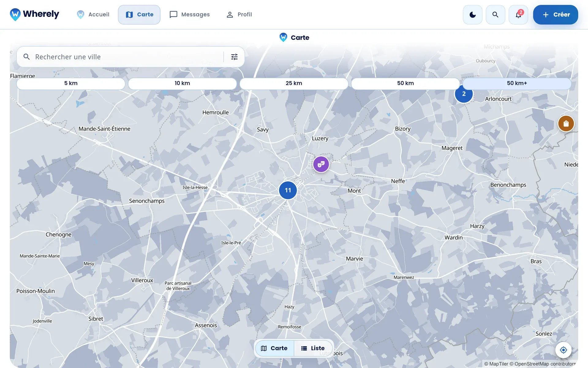The height and width of the screenshot is (368, 588).
Task: Center map on my location
Action: (563, 350)
